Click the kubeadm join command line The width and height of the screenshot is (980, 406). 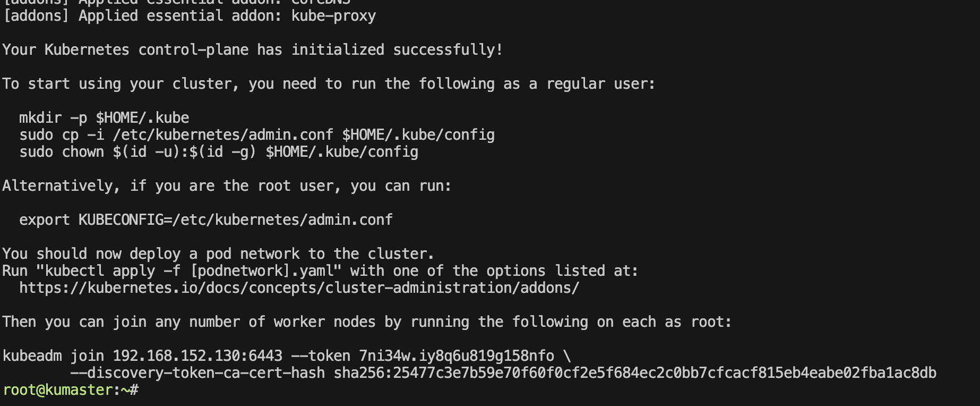pyautogui.click(x=287, y=356)
